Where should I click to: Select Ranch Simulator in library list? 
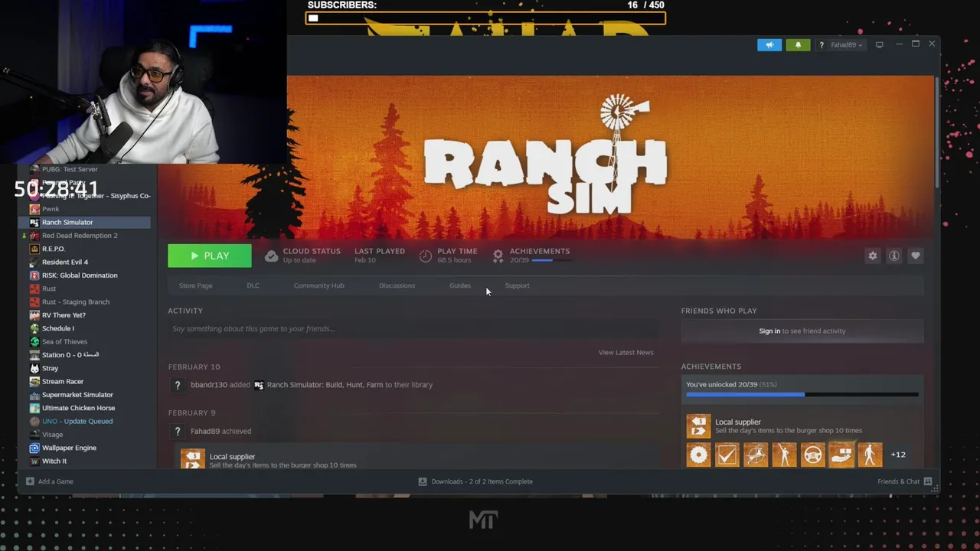(x=84, y=223)
